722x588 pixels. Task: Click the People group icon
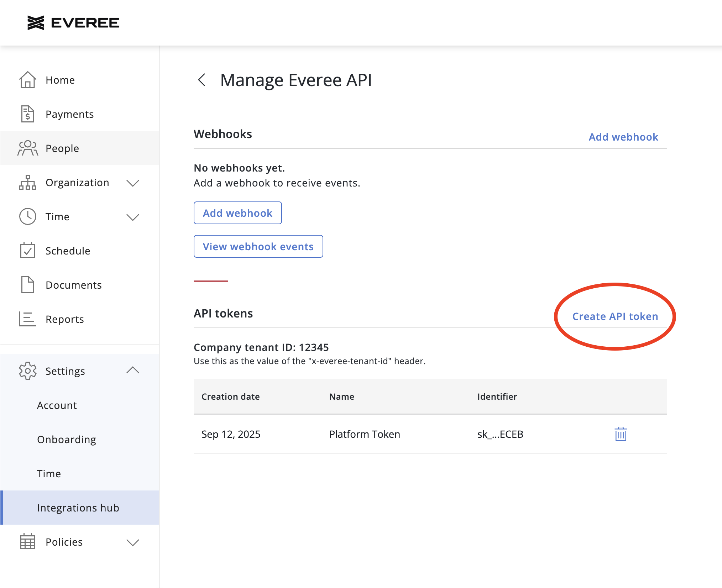pos(27,148)
